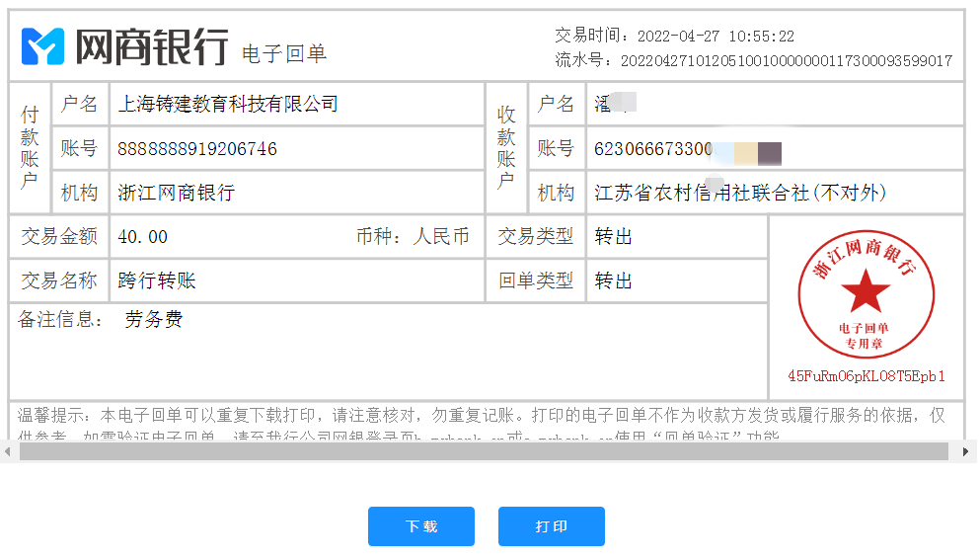
Task: Click the right arrow of horizontal scrollbar
Action: pos(965,451)
